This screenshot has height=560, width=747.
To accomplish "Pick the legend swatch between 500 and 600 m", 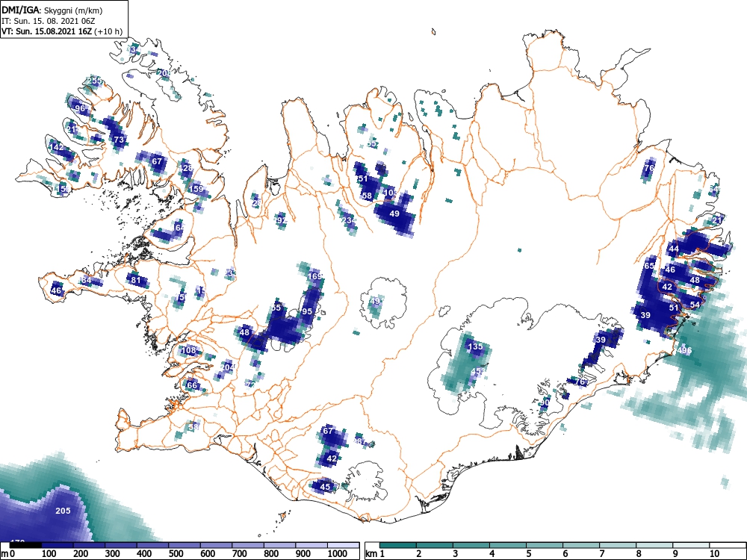I will click(185, 545).
